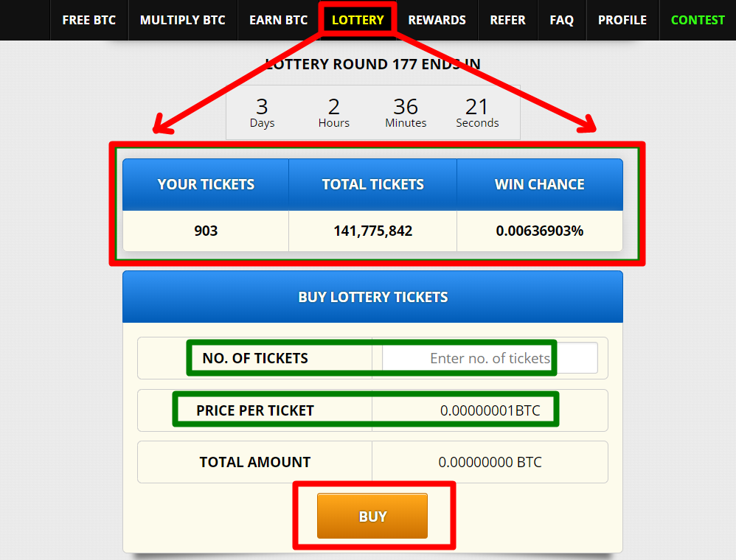The height and width of the screenshot is (560, 736).
Task: Open your PROFILE page
Action: 622,20
